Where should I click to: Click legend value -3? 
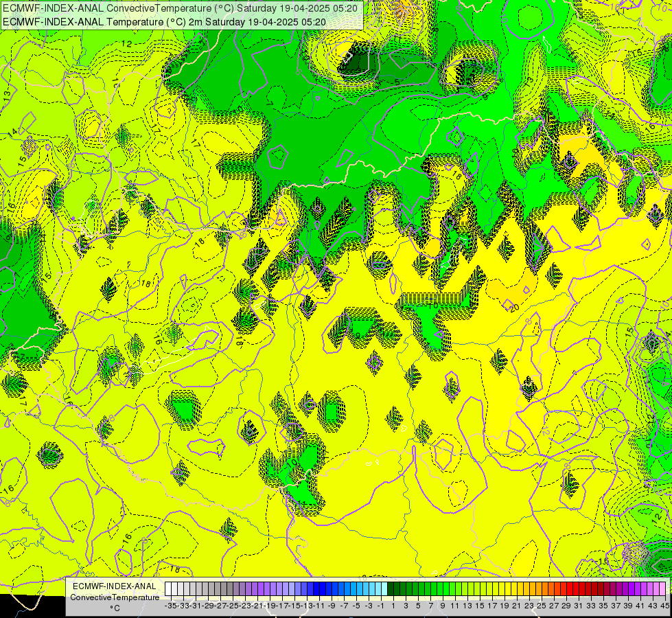[x=369, y=606]
